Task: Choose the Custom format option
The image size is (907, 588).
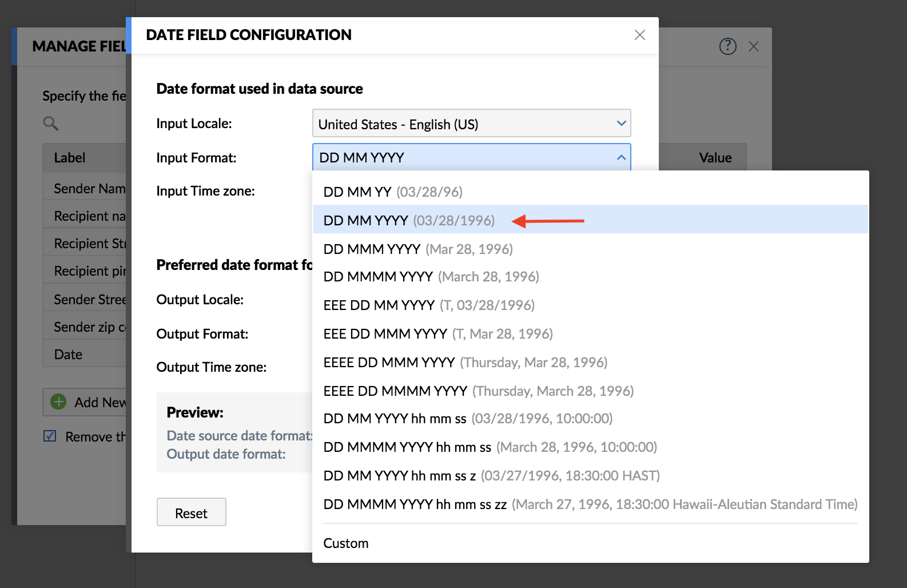Action: click(346, 543)
